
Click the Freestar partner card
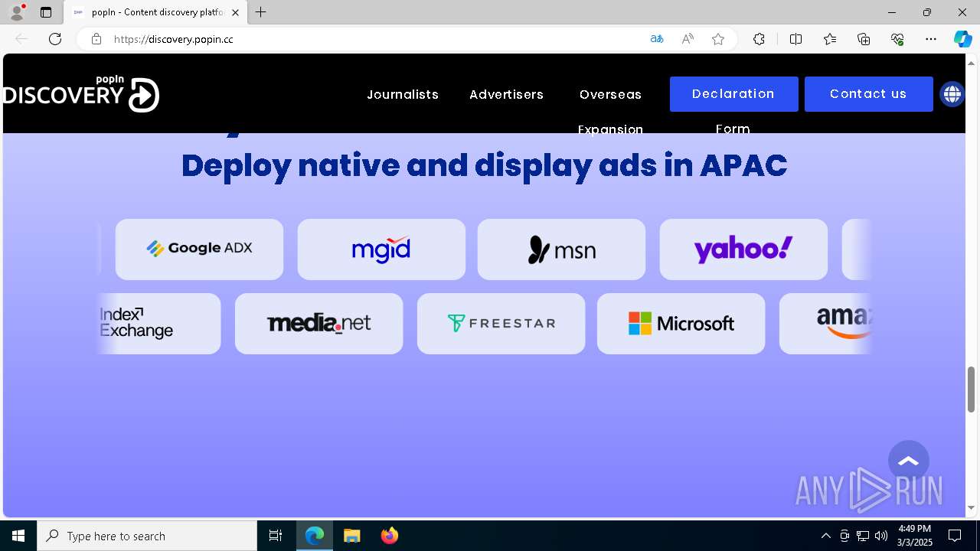tap(501, 324)
